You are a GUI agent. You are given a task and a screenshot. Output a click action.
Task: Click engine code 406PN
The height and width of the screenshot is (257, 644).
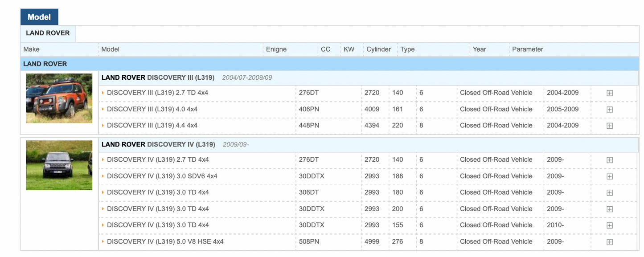309,109
